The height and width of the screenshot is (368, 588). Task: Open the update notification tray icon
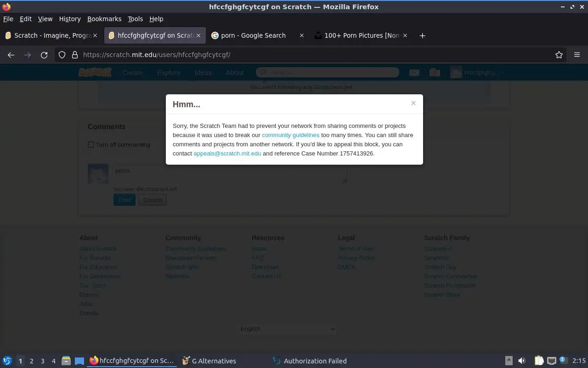click(564, 361)
